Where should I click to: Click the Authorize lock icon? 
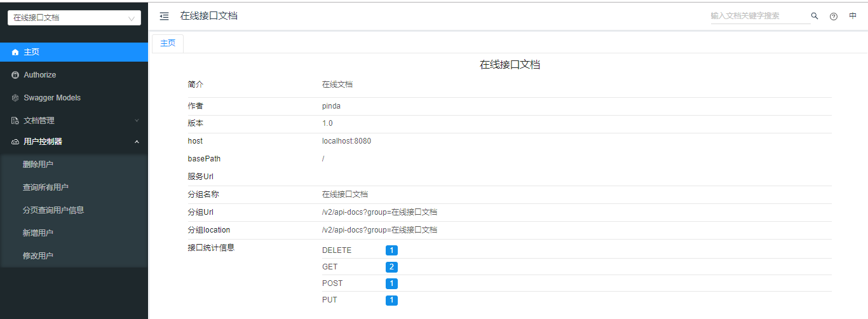point(15,75)
